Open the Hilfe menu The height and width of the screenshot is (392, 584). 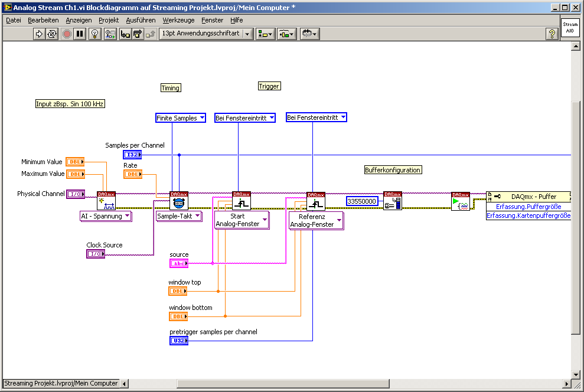[x=237, y=20]
